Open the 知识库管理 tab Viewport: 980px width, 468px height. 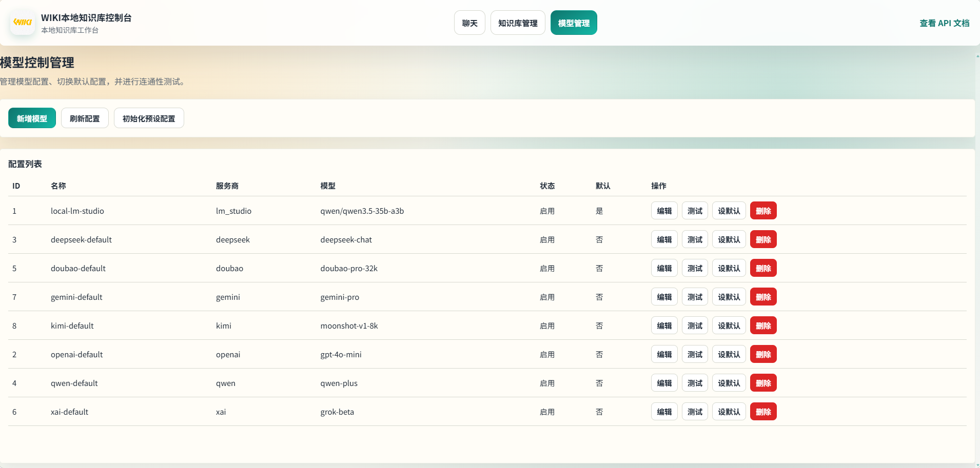click(x=518, y=23)
